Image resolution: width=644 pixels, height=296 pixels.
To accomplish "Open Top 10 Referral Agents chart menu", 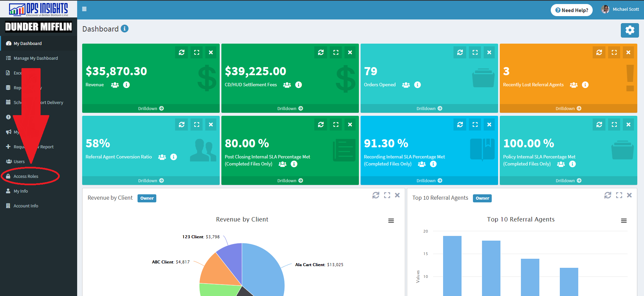I will [624, 220].
